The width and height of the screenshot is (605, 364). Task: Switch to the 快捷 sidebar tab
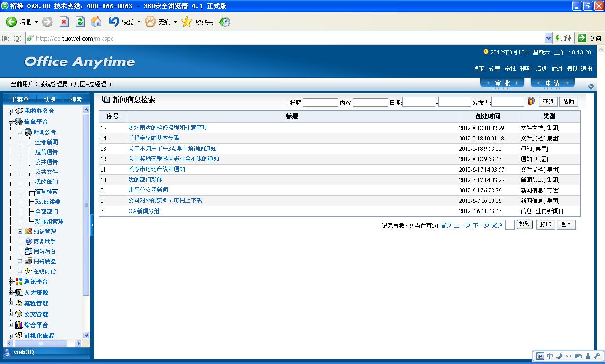(x=50, y=99)
